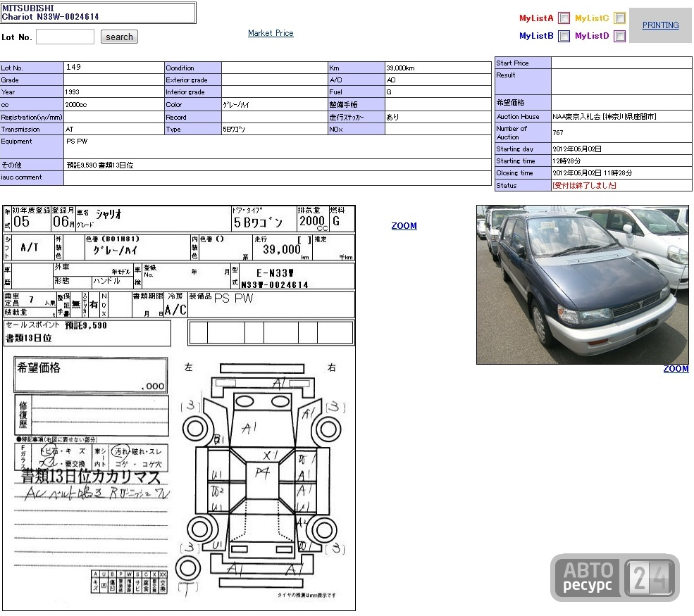This screenshot has height=616, width=694.
Task: Select the Transmission value AT
Action: tap(70, 129)
